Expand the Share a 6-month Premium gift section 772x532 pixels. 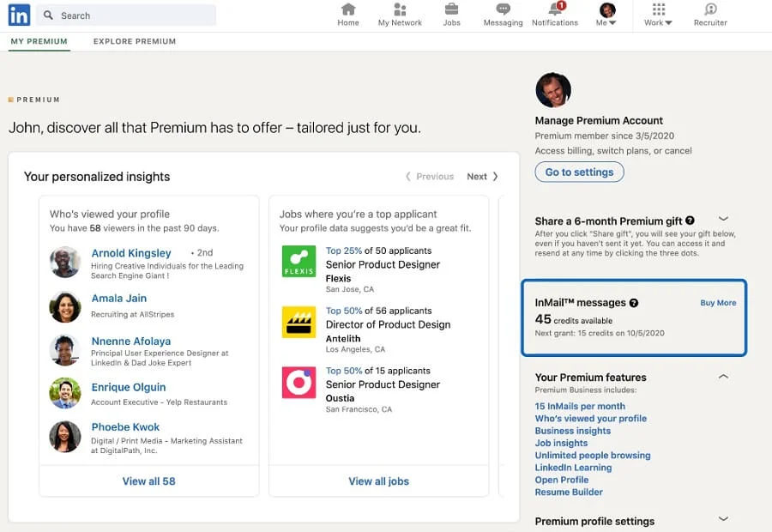723,220
